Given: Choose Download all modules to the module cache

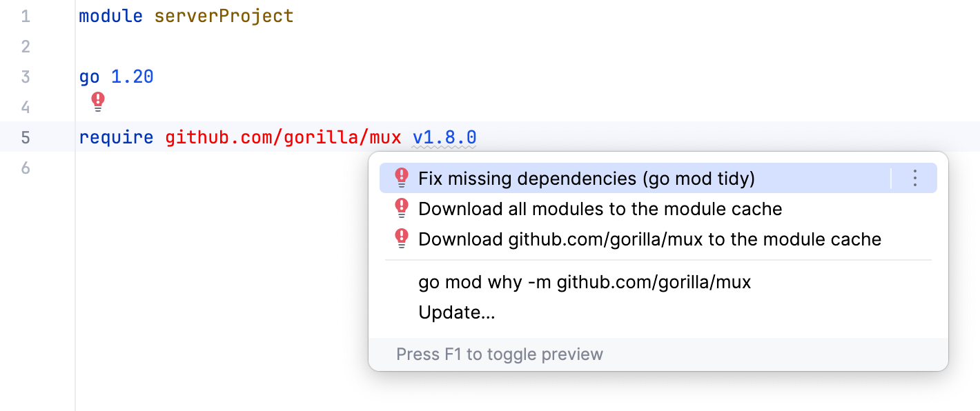Looking at the screenshot, I should pyautogui.click(x=600, y=208).
